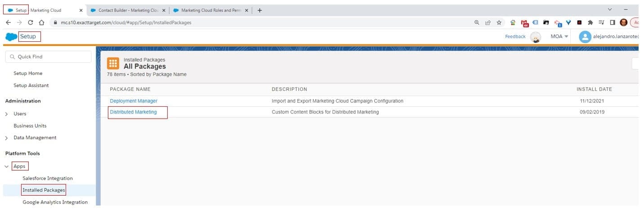Open the MOA business unit dropdown
Viewport: 644px width, 210px height.
(560, 37)
